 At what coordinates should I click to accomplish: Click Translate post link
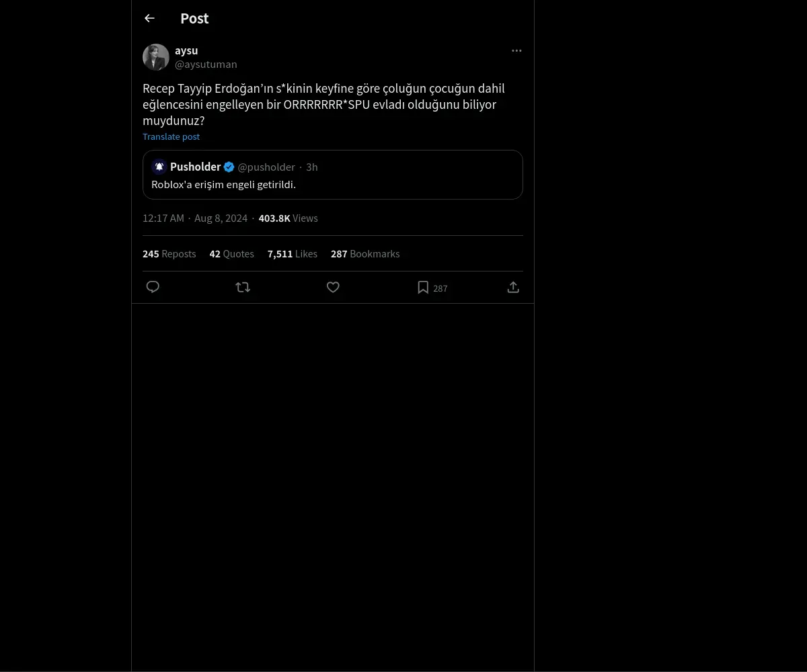coord(171,136)
